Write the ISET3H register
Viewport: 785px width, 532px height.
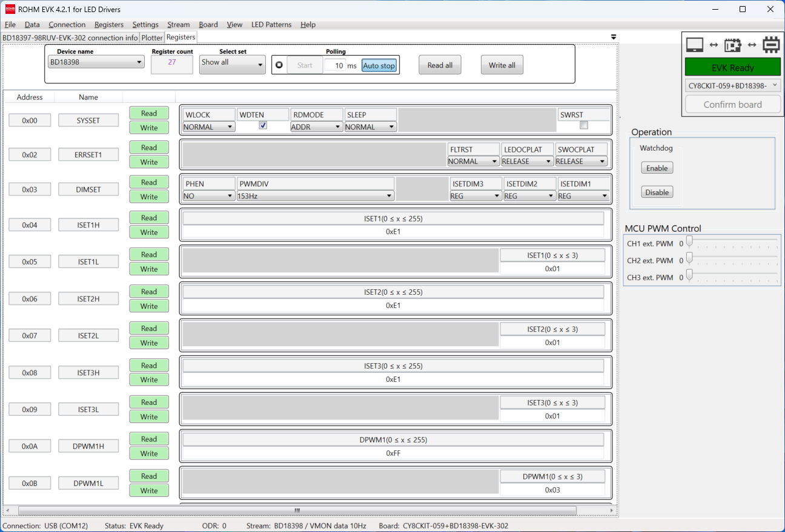click(149, 380)
